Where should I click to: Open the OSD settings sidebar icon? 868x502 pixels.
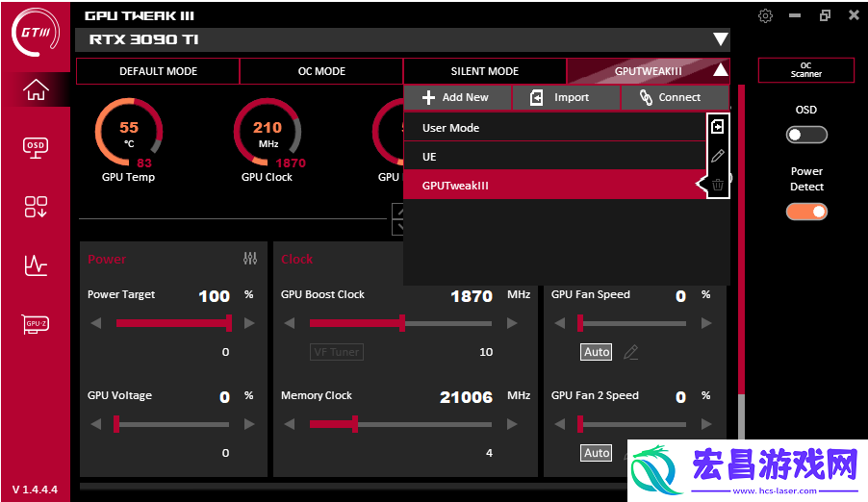click(x=36, y=148)
